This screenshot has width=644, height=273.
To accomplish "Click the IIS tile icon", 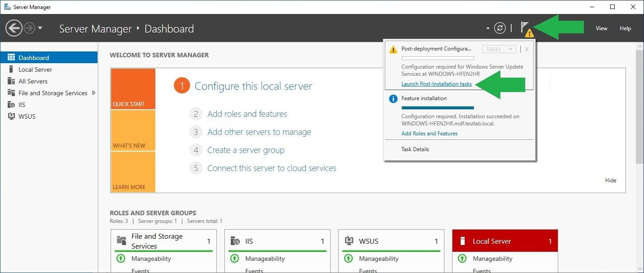I will point(235,241).
